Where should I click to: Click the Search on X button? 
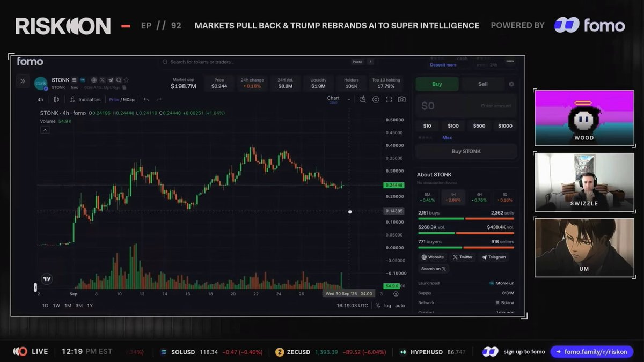click(x=434, y=269)
